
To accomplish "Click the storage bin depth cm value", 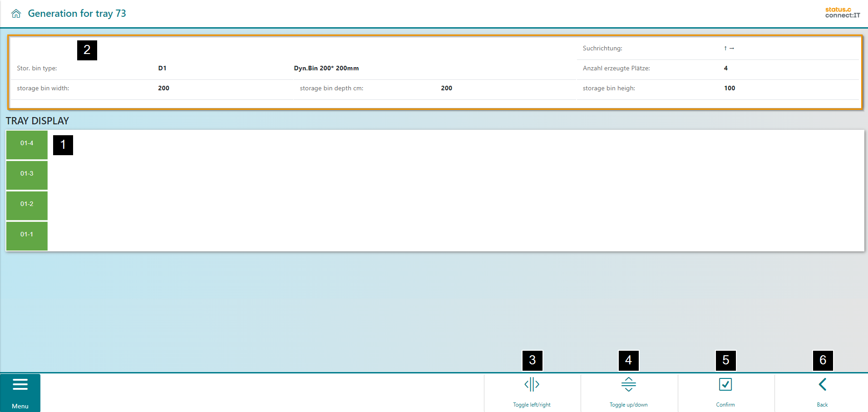I will (x=446, y=88).
